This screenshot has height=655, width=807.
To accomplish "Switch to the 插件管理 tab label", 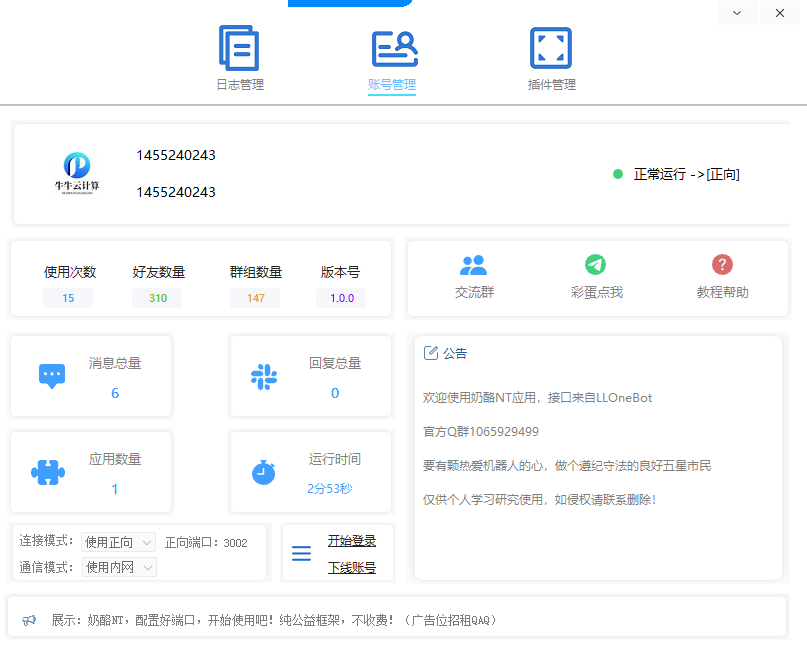I will click(x=551, y=85).
